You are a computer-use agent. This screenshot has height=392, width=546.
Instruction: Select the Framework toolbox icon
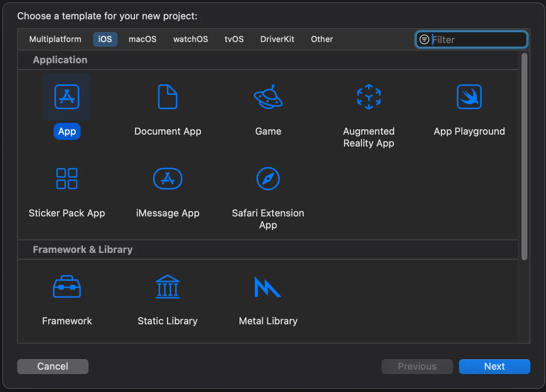(67, 286)
